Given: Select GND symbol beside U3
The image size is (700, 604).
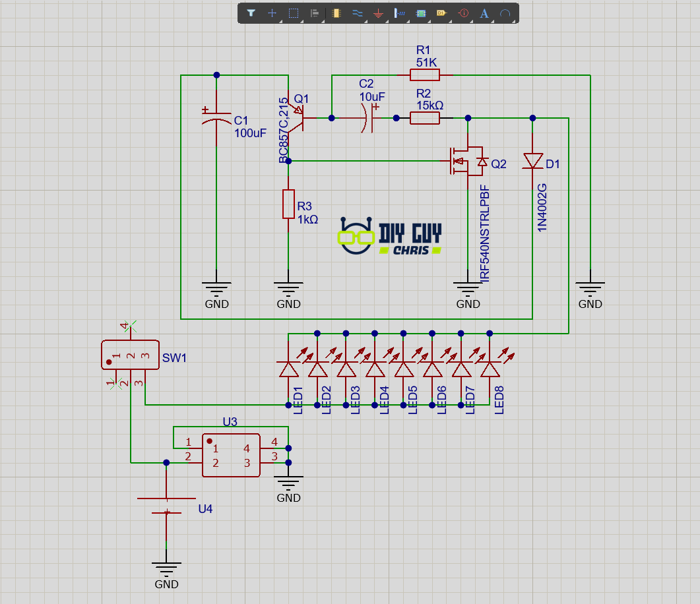Looking at the screenshot, I should point(288,484).
